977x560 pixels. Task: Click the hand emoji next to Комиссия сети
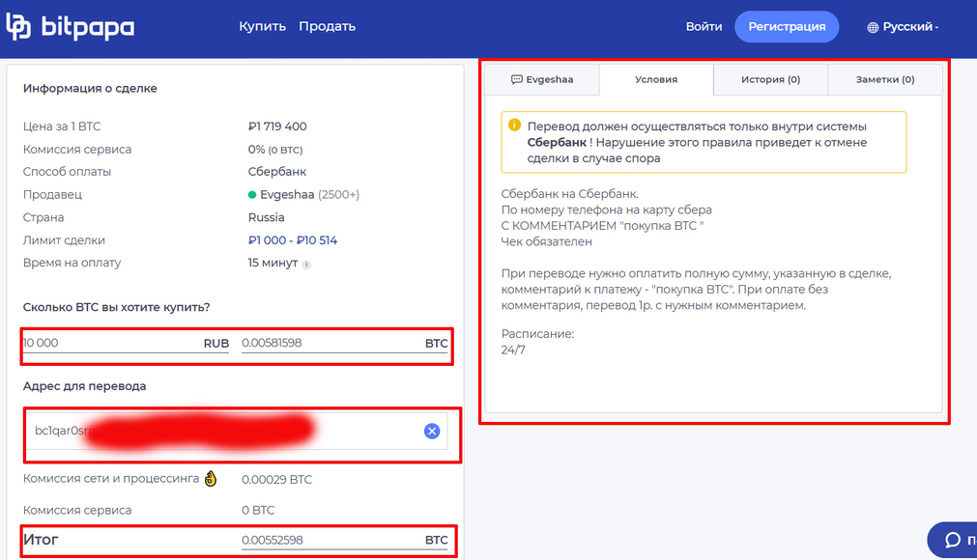[211, 479]
